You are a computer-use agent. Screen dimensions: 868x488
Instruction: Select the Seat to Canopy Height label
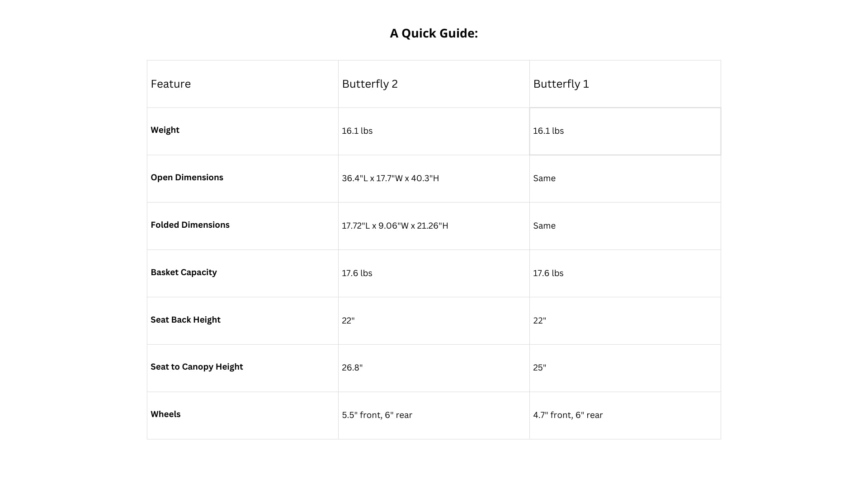pos(197,367)
